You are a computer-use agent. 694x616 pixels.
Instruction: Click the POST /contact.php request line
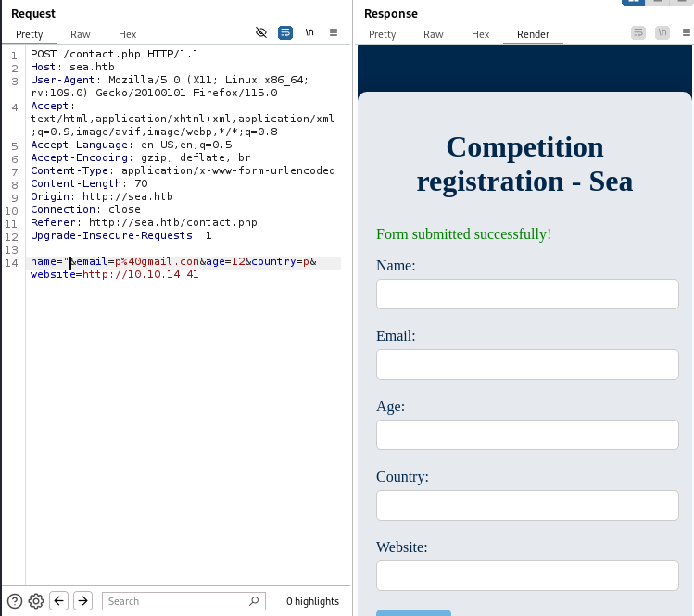[114, 54]
